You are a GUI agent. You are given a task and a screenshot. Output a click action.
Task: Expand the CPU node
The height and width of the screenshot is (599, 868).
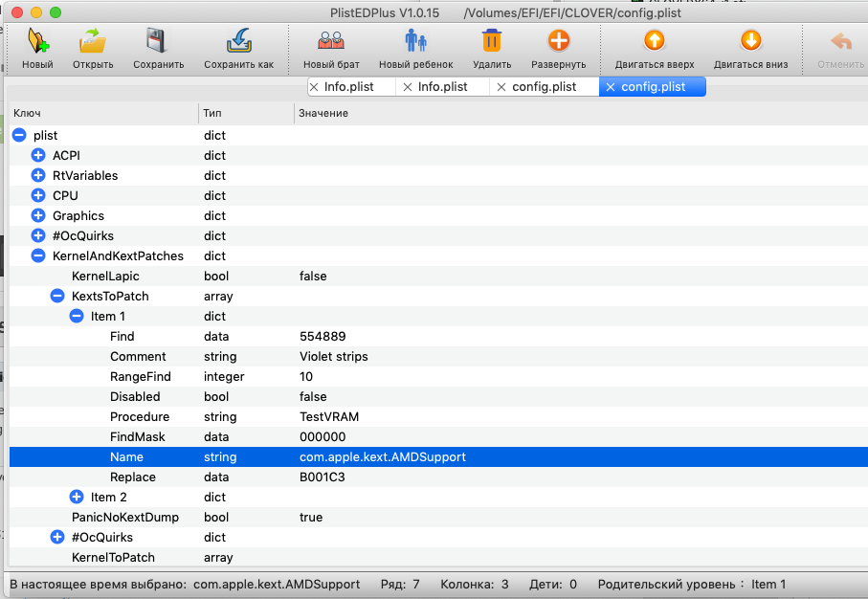click(38, 195)
